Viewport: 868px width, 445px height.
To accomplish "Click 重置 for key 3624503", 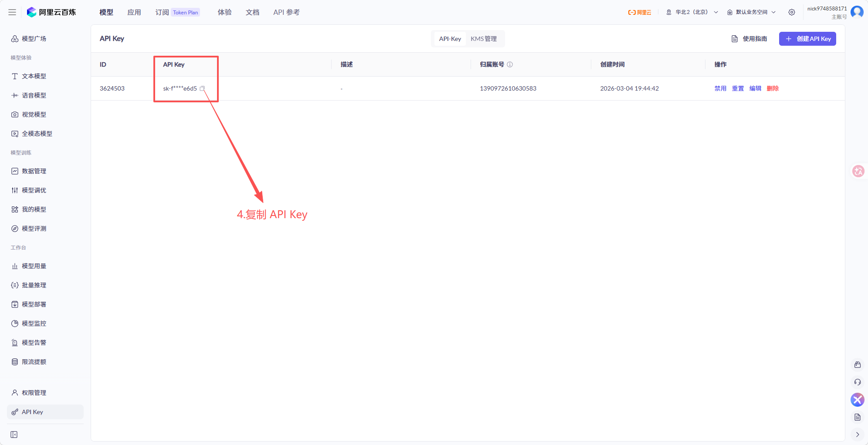I will point(738,88).
